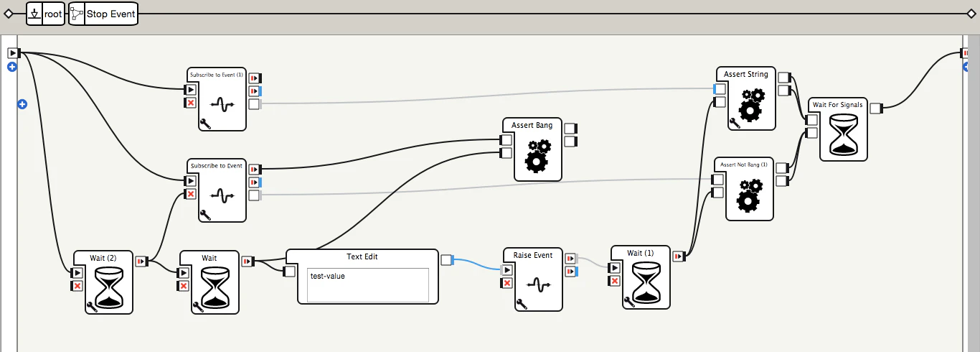This screenshot has height=352, width=980.
Task: Select the Wait For Signals hourglass icon
Action: pos(844,134)
